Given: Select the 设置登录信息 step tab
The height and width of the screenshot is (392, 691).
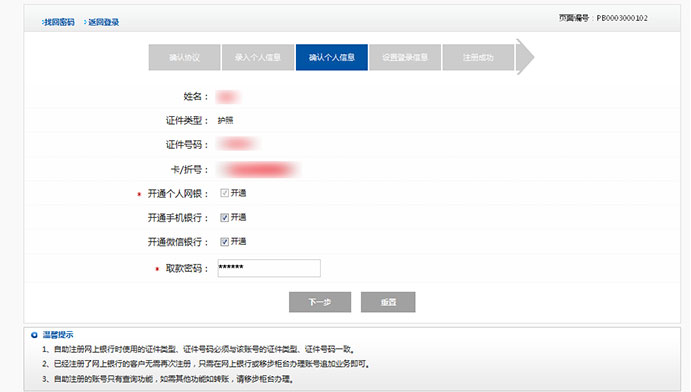Looking at the screenshot, I should tap(405, 57).
